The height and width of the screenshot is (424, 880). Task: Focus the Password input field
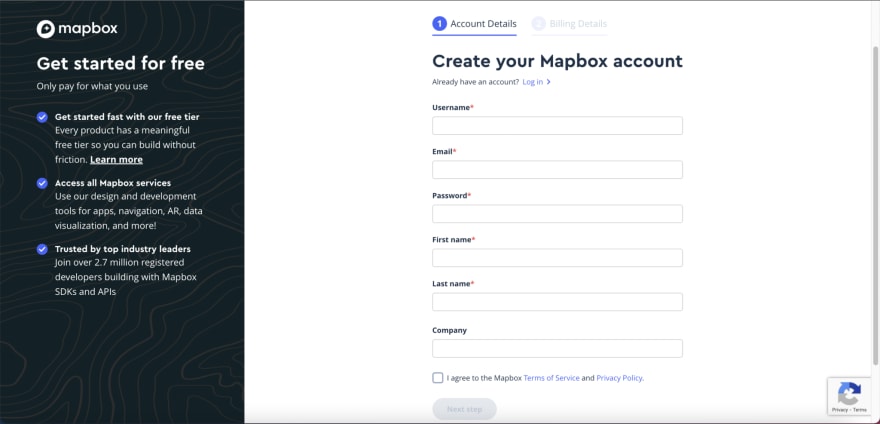click(557, 214)
